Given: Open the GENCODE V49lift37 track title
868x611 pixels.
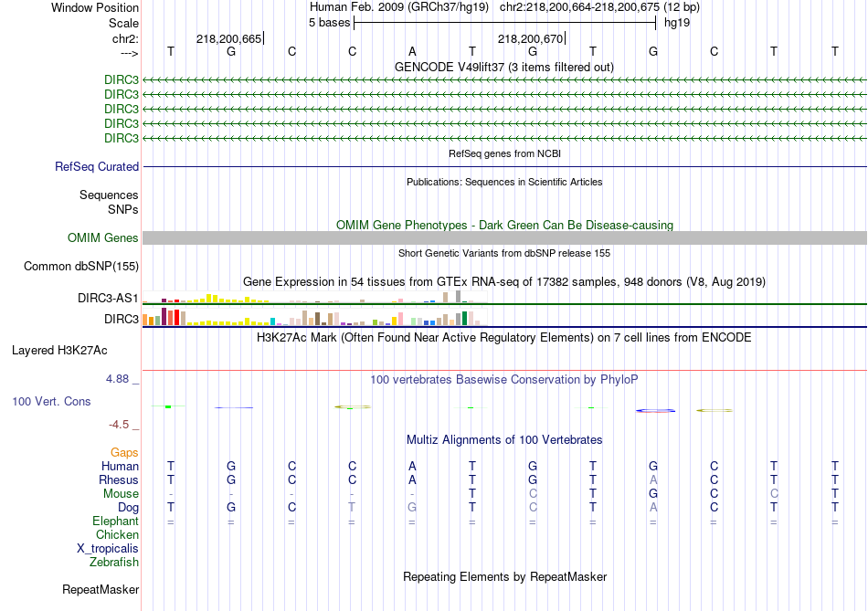Looking at the screenshot, I should (x=504, y=67).
